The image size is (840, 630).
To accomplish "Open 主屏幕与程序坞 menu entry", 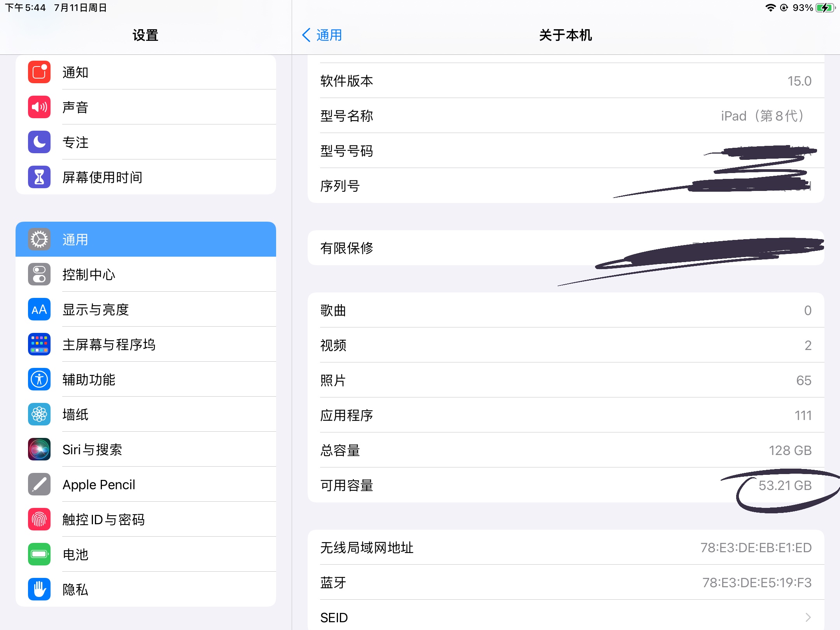I will pyautogui.click(x=109, y=345).
